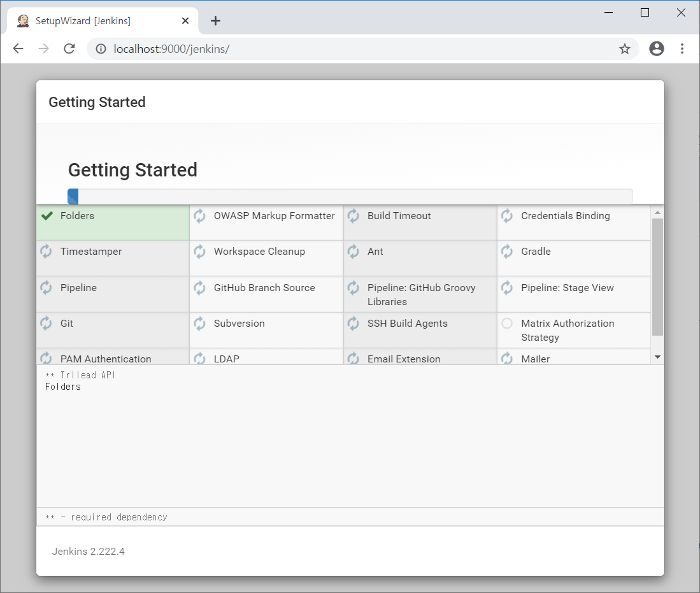Screen dimensions: 700x593
Task: Click the spinner icon beside LDAP
Action: point(199,358)
